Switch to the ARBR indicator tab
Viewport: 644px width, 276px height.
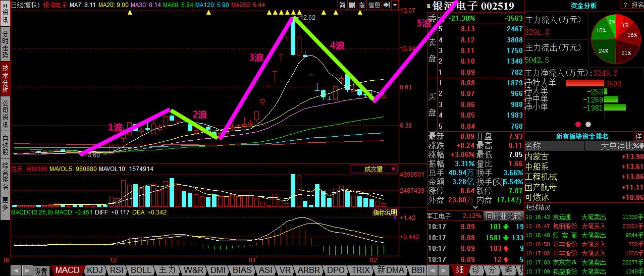(x=309, y=270)
